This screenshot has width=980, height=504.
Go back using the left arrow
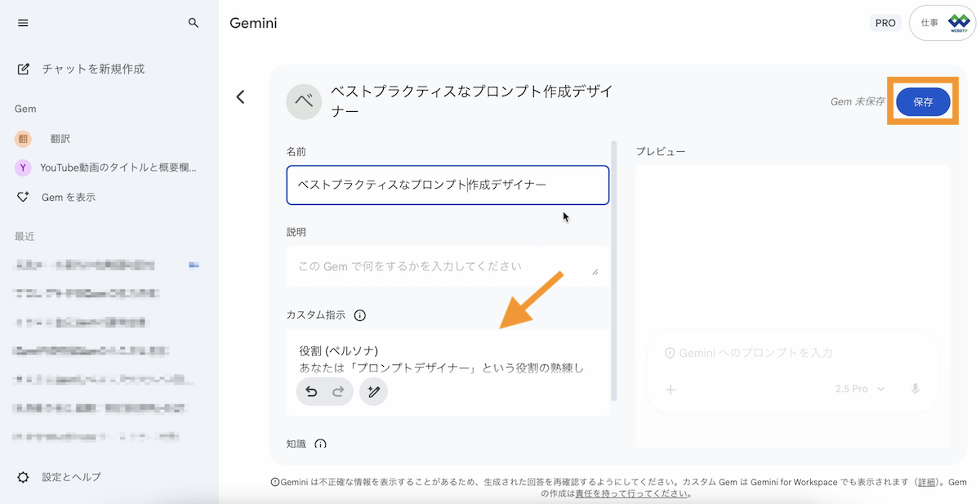(240, 97)
